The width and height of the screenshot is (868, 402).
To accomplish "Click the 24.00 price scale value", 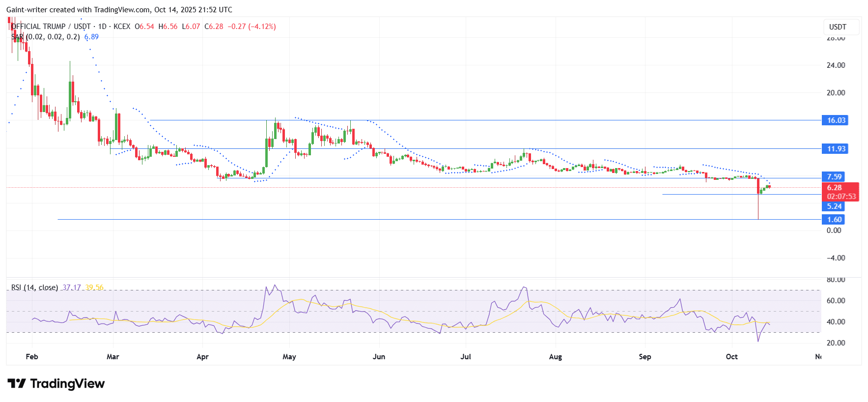I will click(836, 65).
